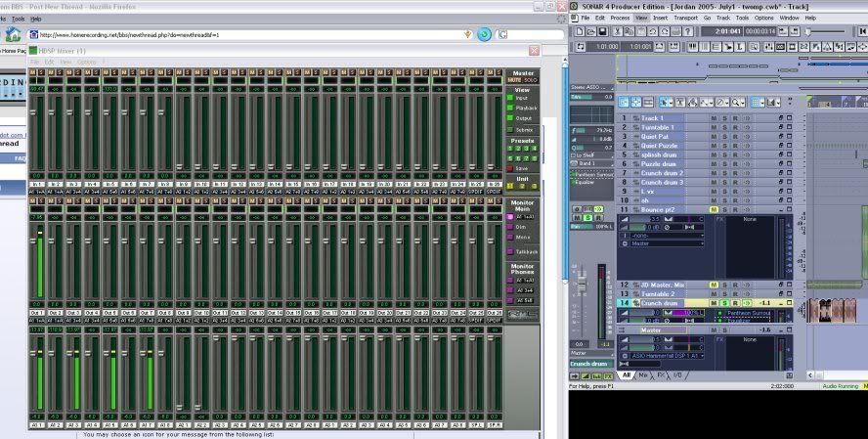Select the JD Master. Mix track name
The height and width of the screenshot is (439, 868).
[662, 285]
